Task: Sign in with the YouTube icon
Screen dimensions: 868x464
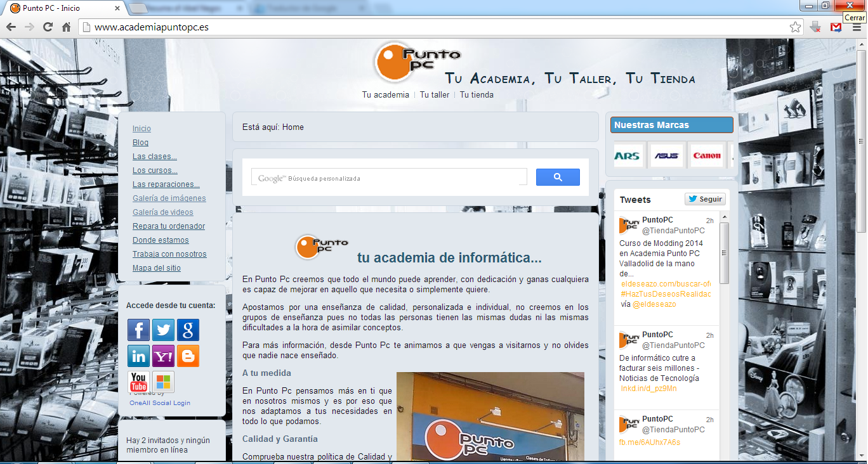Action: 138,382
